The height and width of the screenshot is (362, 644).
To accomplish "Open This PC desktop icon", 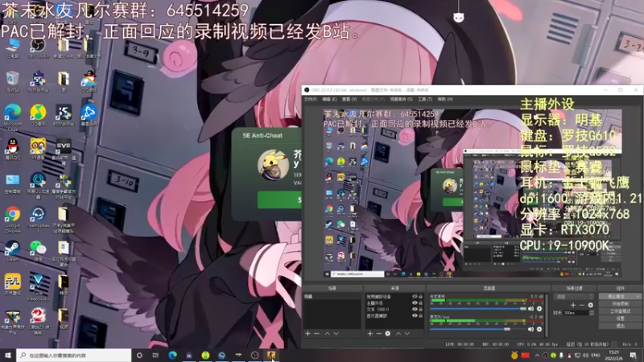I will [x=13, y=47].
